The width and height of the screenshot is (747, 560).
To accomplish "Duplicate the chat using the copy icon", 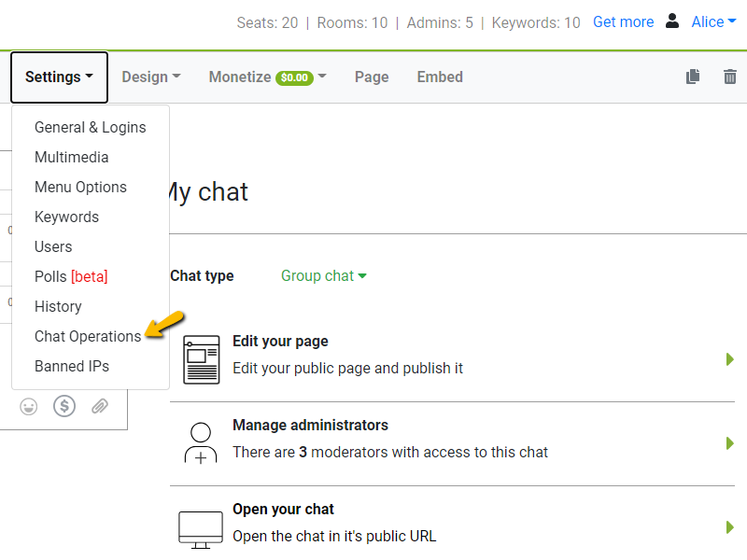I will (692, 77).
